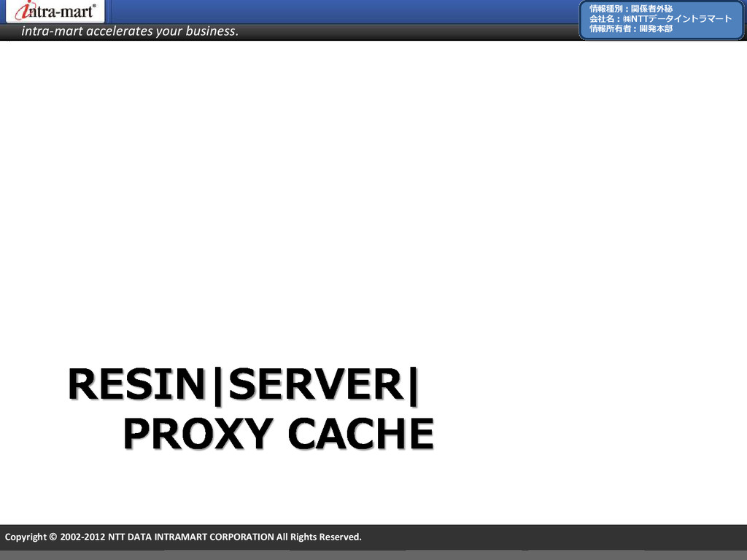The height and width of the screenshot is (560, 747).
Task: Click the 'PROXY CACHE' title line
Action: coord(279,434)
